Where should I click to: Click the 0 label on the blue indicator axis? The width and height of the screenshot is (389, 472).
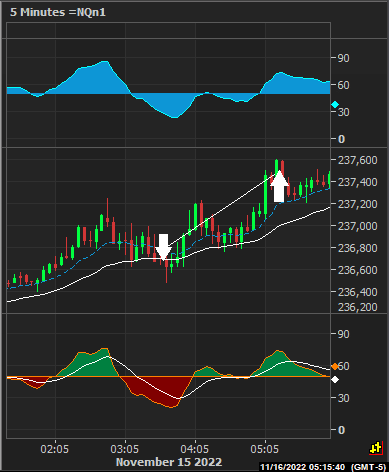[x=341, y=139]
